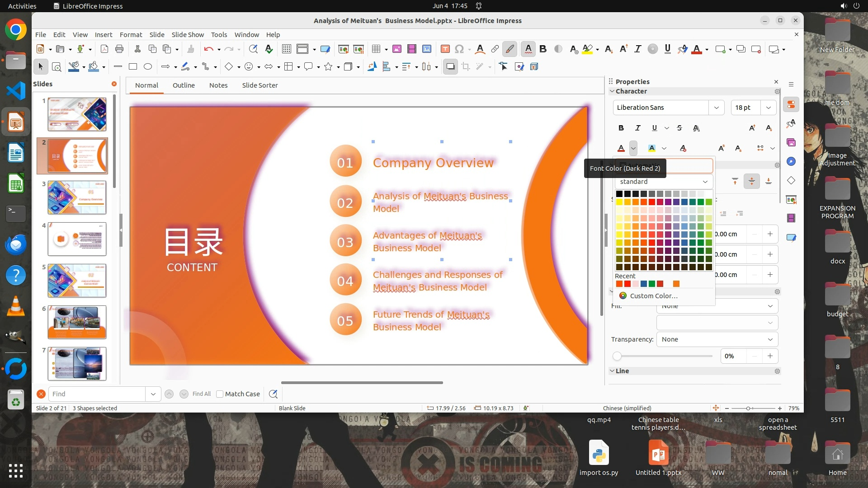Click the Shadow text icon in Character panel

696,128
